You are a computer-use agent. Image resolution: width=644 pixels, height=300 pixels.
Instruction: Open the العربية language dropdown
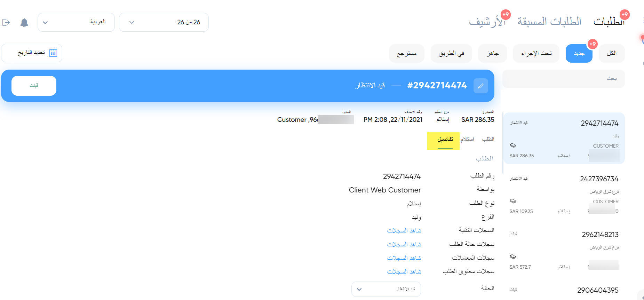click(76, 22)
